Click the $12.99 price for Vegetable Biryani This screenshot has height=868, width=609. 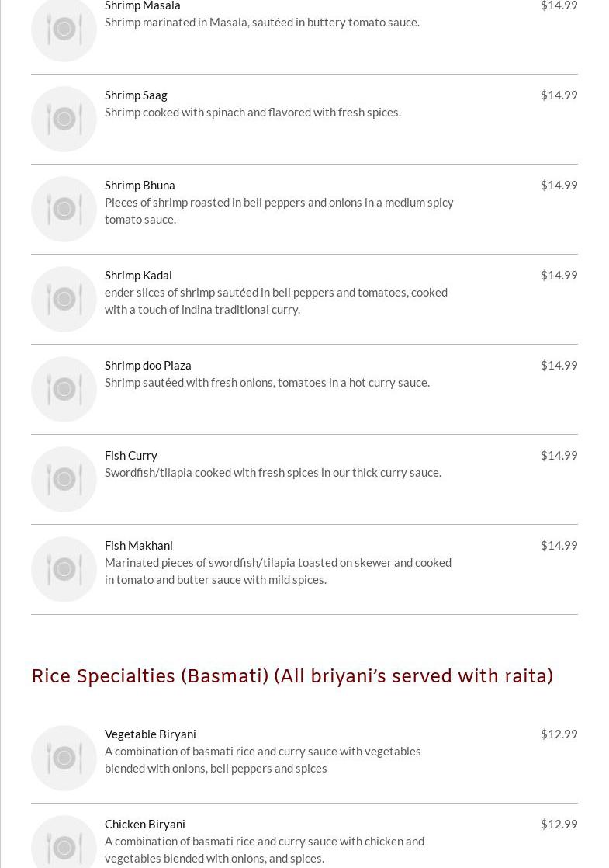pos(559,734)
